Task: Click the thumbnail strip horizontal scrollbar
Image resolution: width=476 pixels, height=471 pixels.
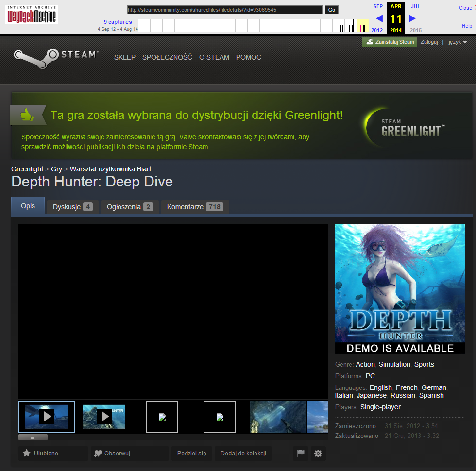Action: pos(33,437)
